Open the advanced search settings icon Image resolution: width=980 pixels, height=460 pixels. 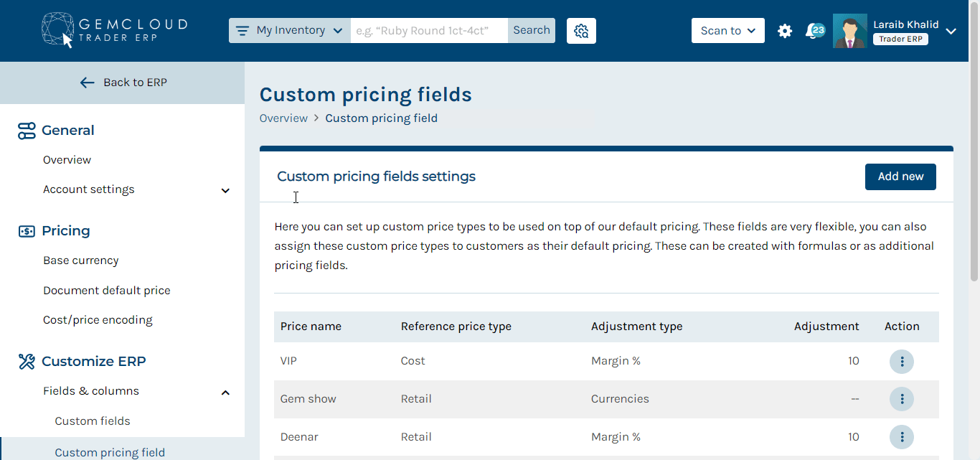point(581,31)
